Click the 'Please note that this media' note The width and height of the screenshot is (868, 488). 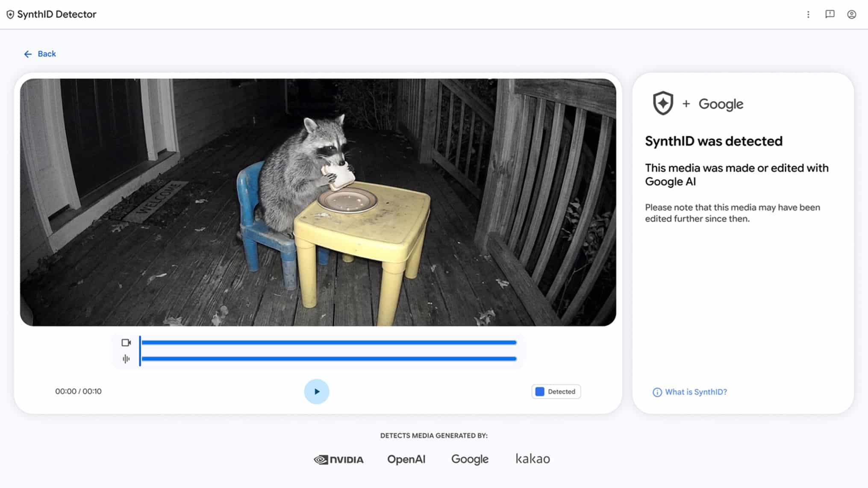(x=733, y=213)
